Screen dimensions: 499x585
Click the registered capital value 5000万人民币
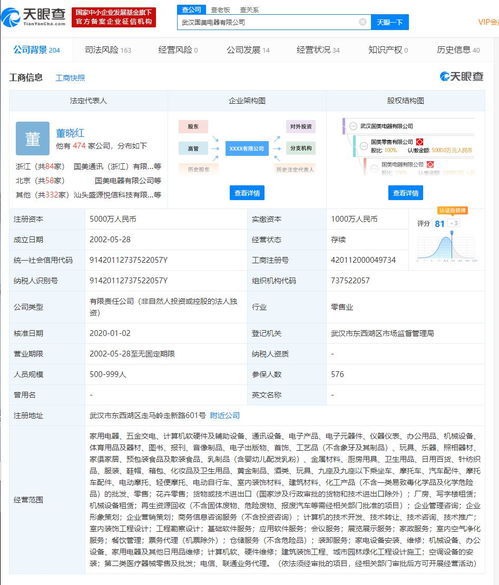point(113,219)
